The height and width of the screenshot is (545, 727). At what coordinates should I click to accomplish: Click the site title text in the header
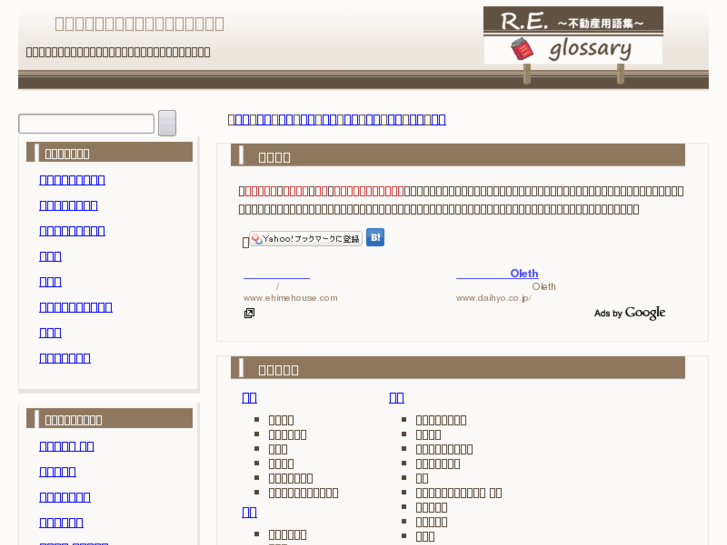pos(140,24)
